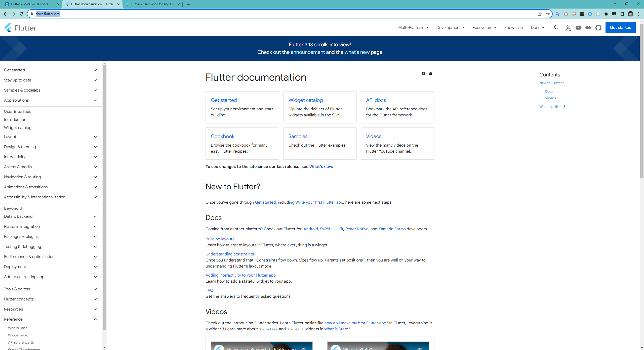This screenshot has width=644, height=350.
Task: Collapse the Reference sidebar section
Action: pyautogui.click(x=95, y=319)
